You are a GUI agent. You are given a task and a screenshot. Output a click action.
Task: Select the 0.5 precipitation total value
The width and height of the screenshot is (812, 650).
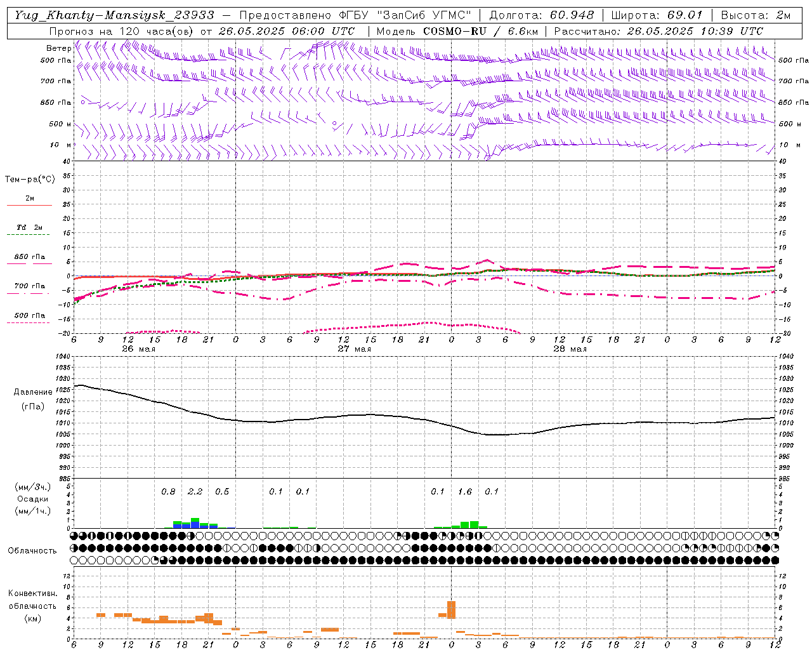pos(222,491)
